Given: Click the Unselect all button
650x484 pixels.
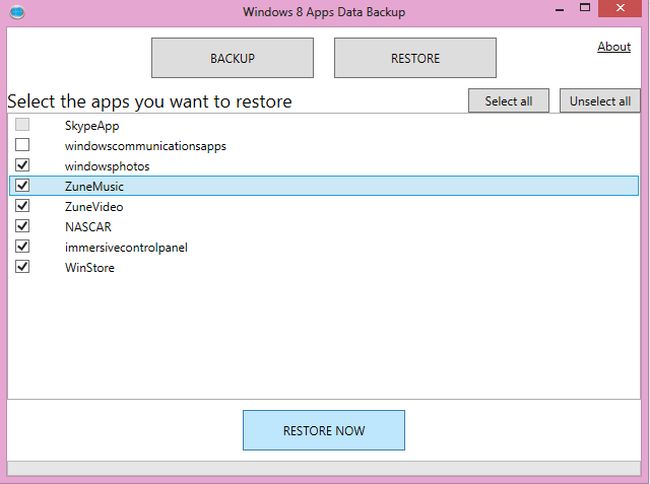Looking at the screenshot, I should click(x=600, y=101).
